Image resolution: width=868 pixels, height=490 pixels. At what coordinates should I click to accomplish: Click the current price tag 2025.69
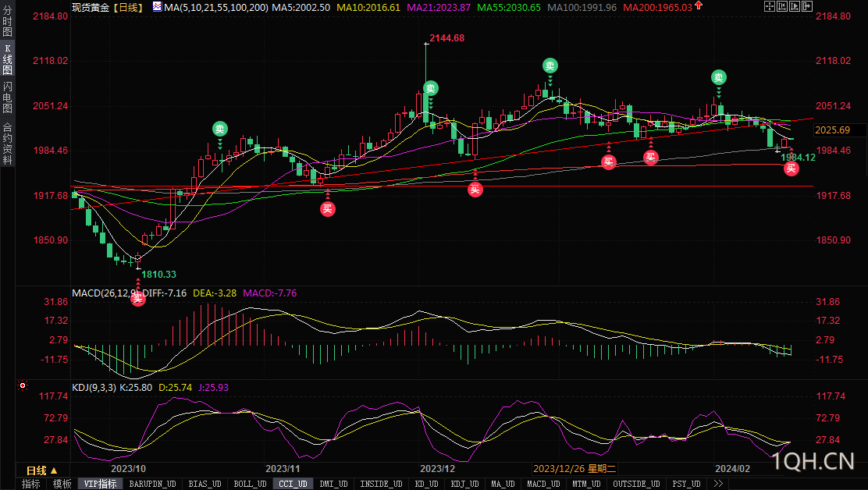pyautogui.click(x=832, y=130)
